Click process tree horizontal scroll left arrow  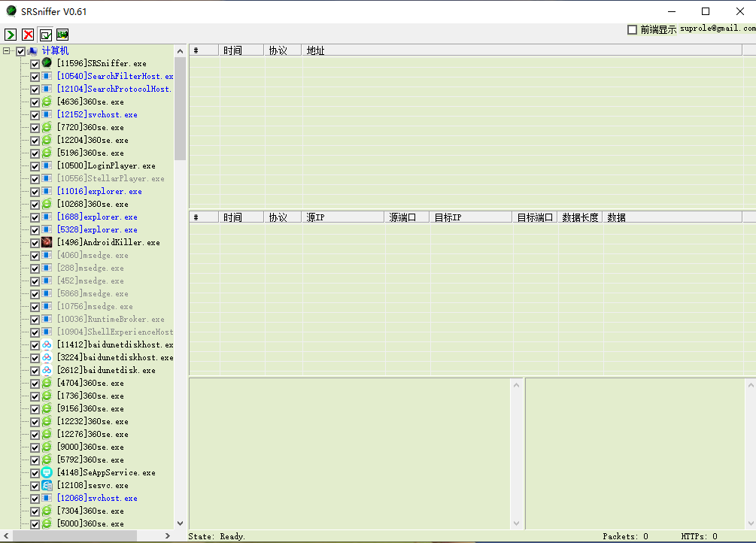click(6, 535)
